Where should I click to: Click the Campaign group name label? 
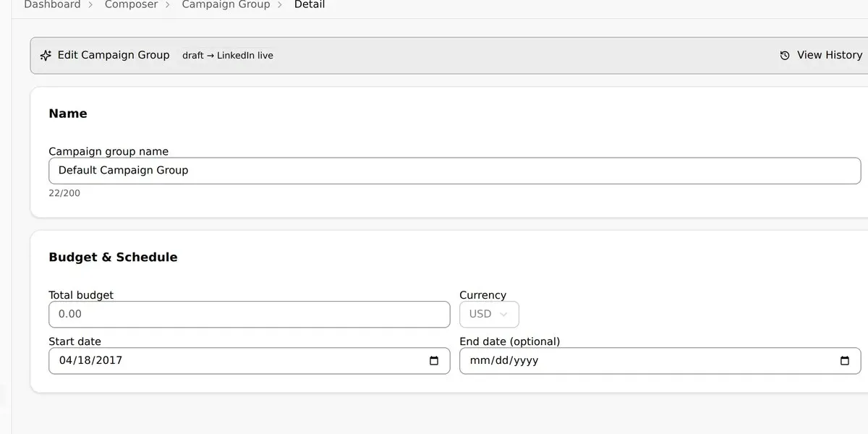click(109, 152)
